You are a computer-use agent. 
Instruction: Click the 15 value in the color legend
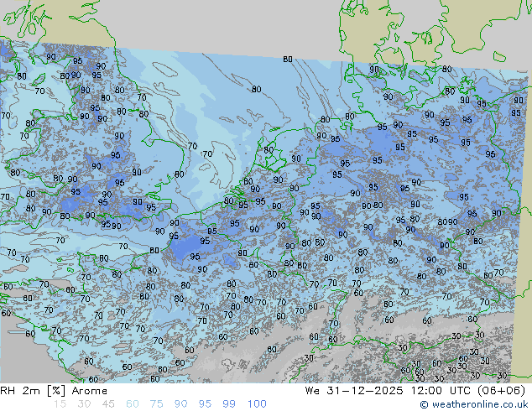(x=60, y=404)
